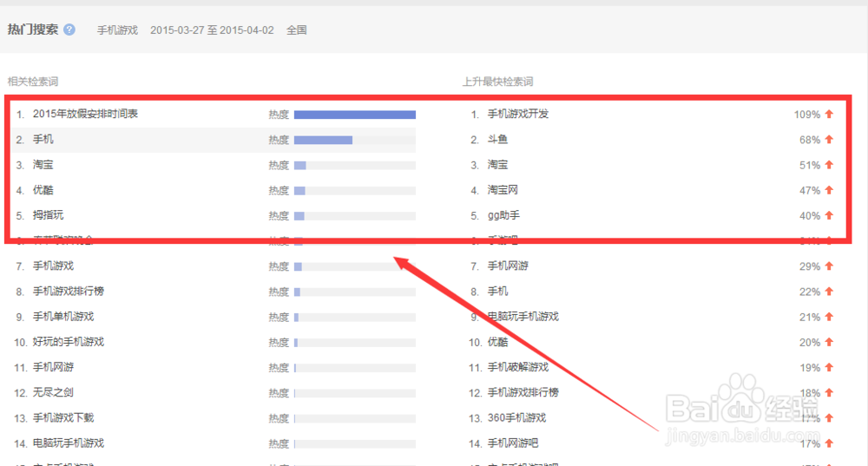Click the 相关检索词 column heading

33,82
